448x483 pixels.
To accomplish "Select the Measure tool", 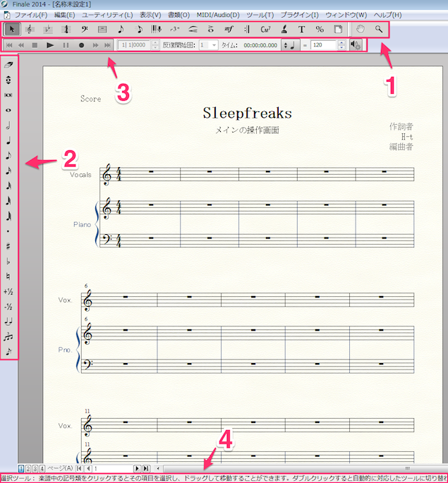I will pos(102,30).
